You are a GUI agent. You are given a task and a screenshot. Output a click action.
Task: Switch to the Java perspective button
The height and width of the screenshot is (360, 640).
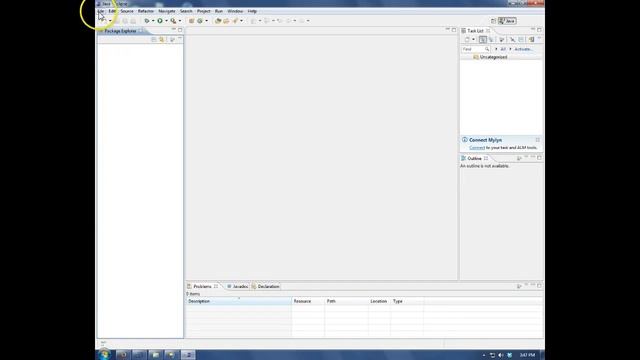(507, 21)
